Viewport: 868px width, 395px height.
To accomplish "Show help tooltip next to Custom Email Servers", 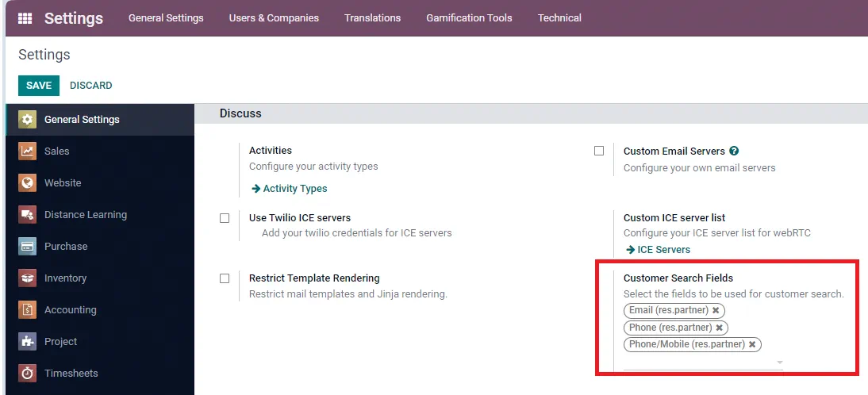I will 734,151.
